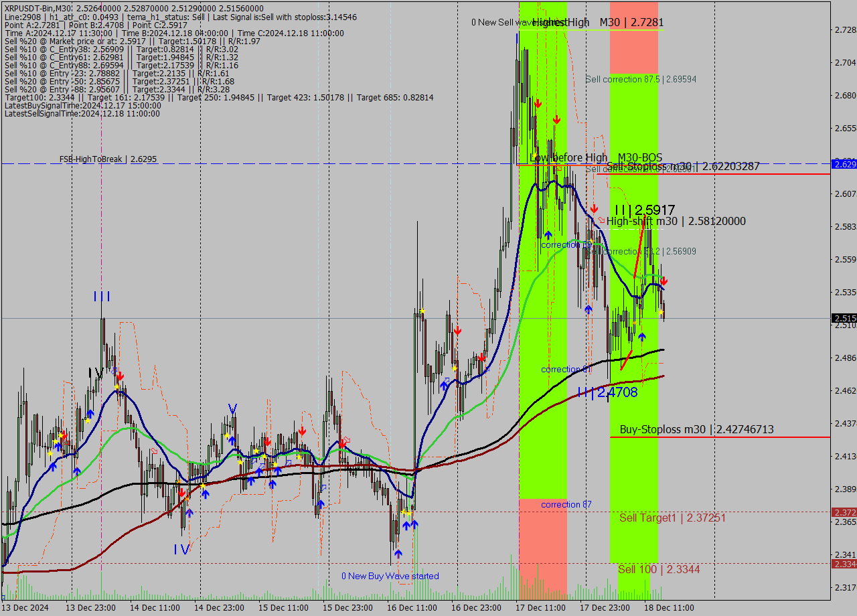Select the '13 Dec 2024' date label
Viewport: 857px width, 616px height.
25,608
